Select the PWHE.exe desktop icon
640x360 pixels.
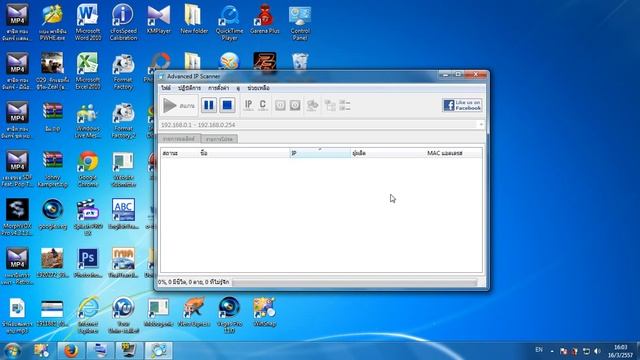point(53,22)
